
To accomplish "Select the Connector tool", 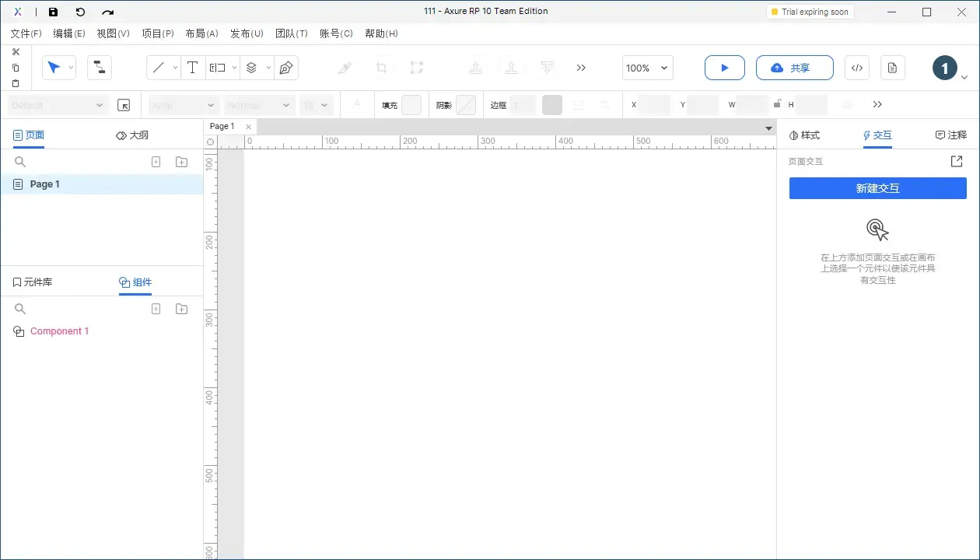I will coord(100,68).
